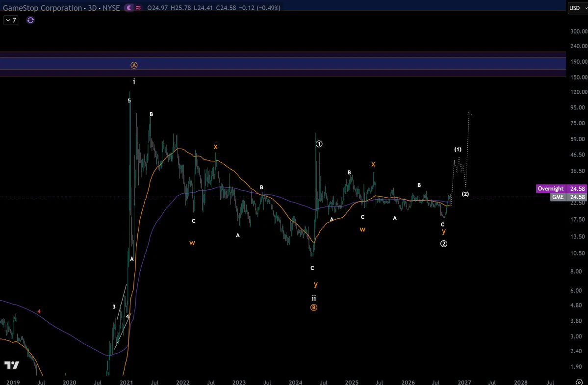
Task: Click the pink wavy approximate-sign icon
Action: click(138, 7)
